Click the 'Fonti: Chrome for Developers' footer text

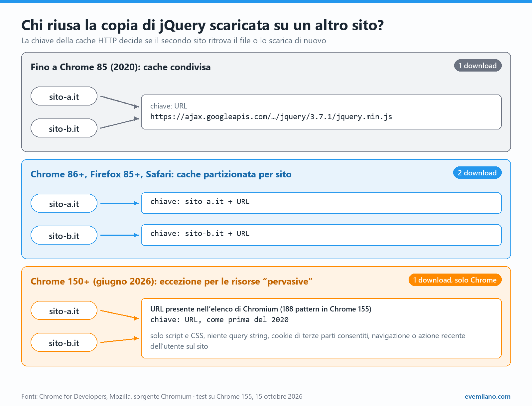(162, 396)
